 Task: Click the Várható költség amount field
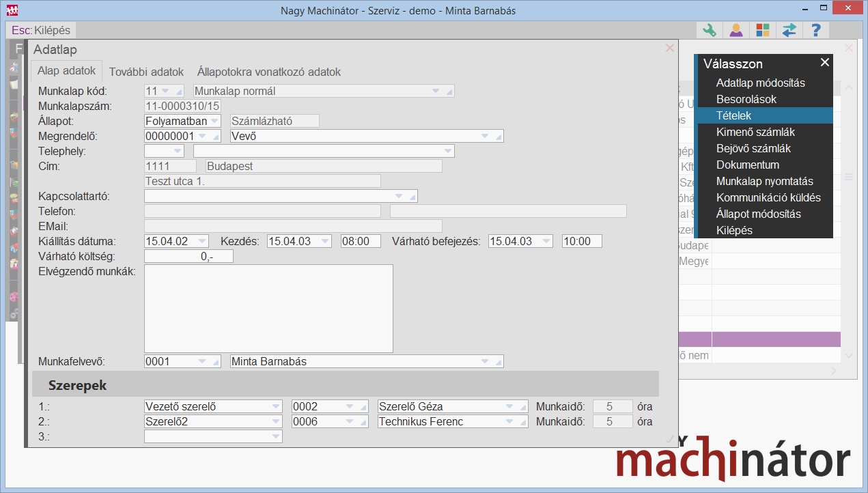click(x=188, y=256)
